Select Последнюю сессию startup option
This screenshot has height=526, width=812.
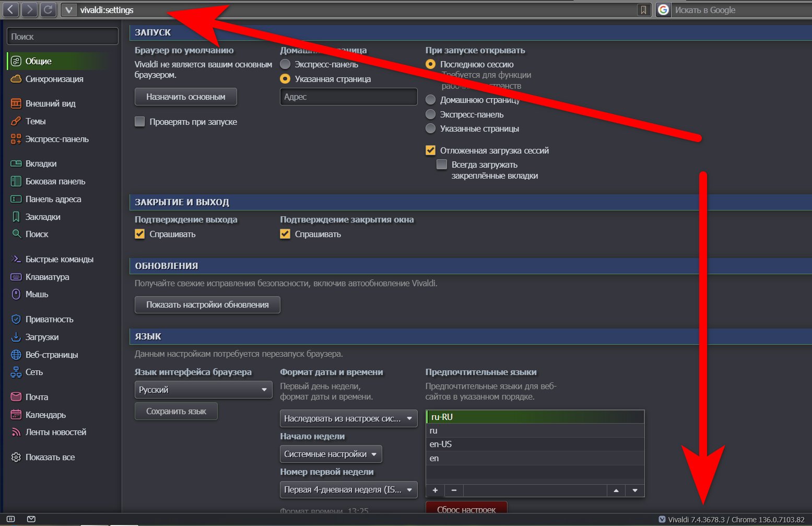(430, 64)
